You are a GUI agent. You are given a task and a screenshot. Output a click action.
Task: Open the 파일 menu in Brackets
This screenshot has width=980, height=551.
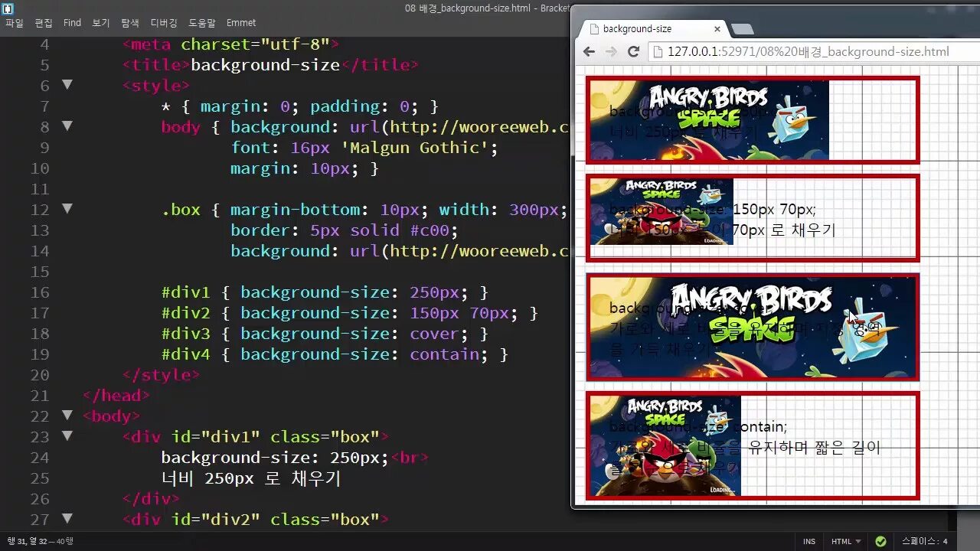(x=15, y=23)
